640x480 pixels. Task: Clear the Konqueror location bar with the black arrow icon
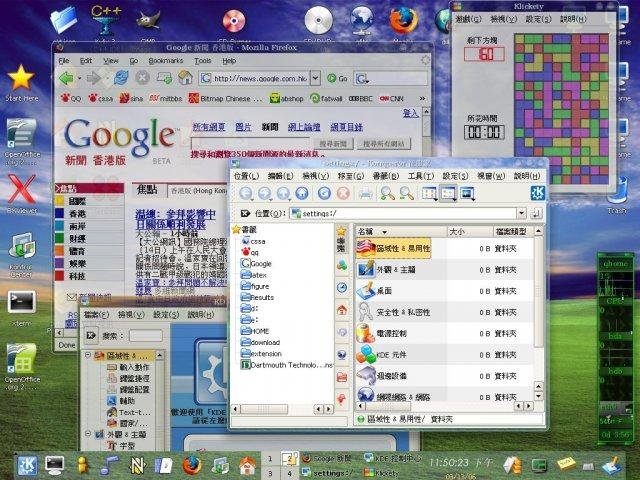tap(245, 213)
